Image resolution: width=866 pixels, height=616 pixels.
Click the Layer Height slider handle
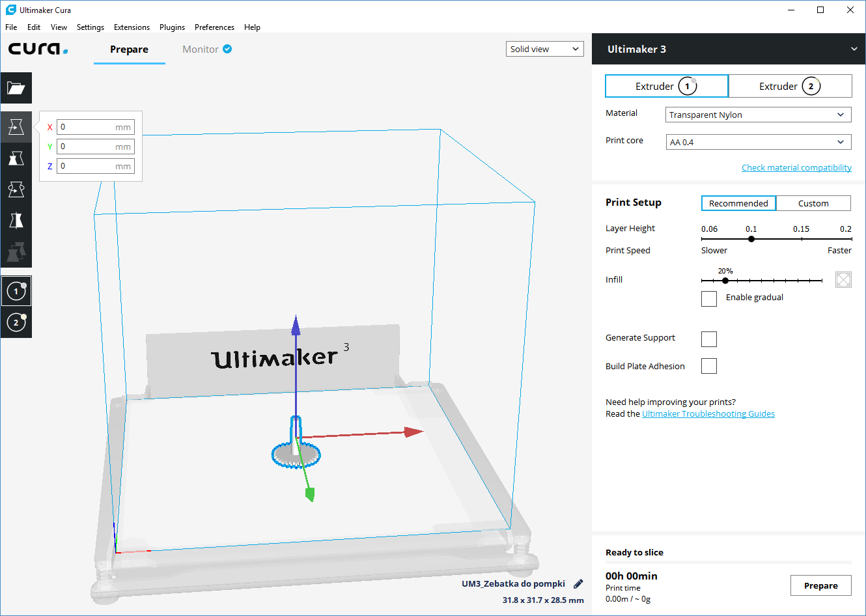click(751, 239)
